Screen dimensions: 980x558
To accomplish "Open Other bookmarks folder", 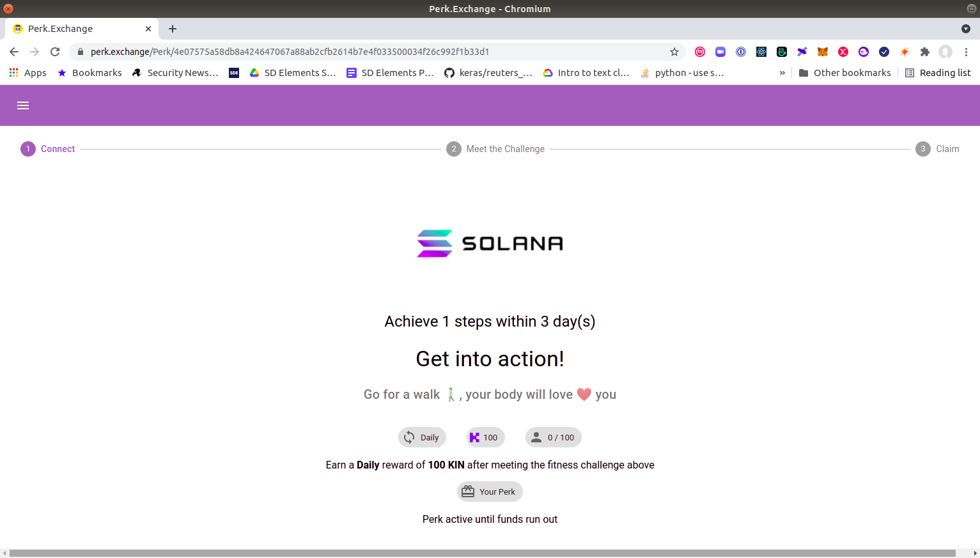I will 844,73.
